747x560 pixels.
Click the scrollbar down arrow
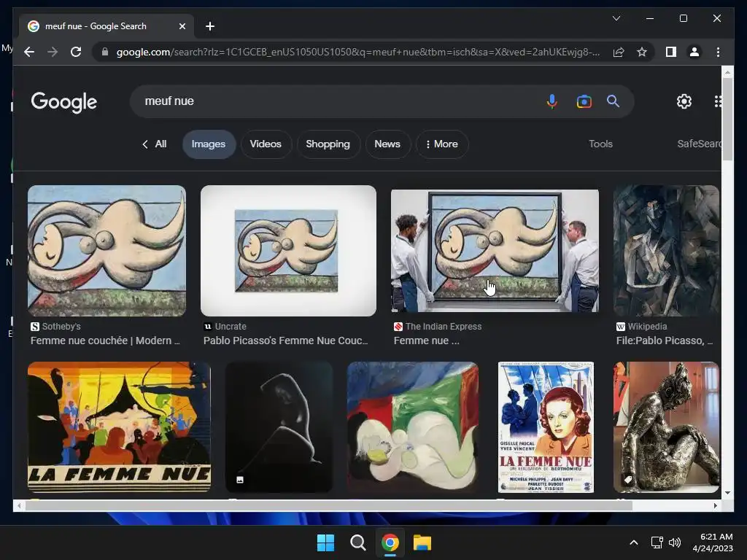click(727, 493)
